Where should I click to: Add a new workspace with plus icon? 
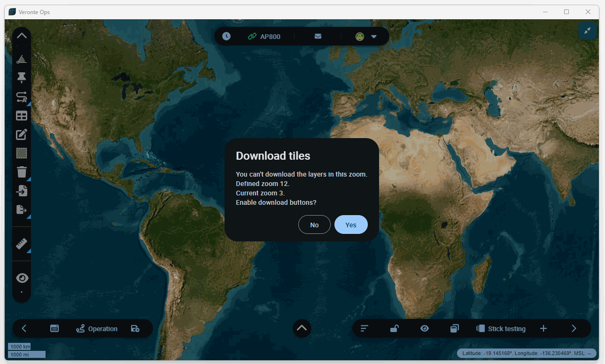(x=543, y=328)
